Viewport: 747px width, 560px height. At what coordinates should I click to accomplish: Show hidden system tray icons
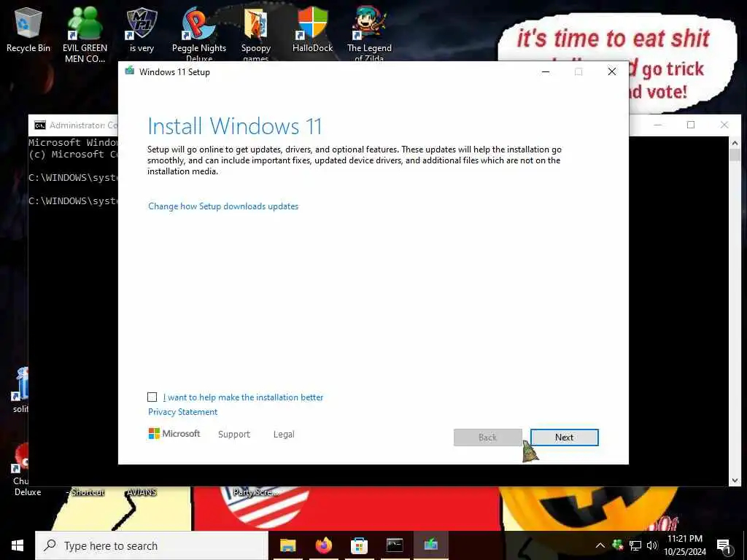[600, 545]
